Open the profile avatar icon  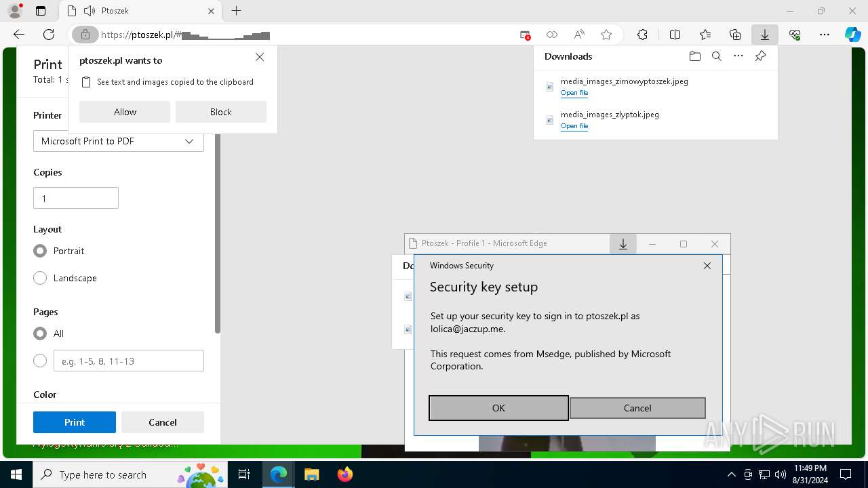click(14, 11)
